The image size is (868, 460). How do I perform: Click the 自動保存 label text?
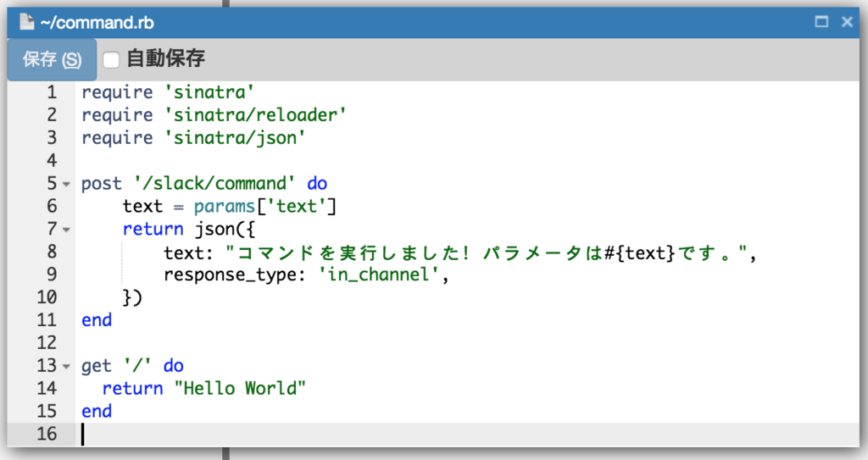pyautogui.click(x=166, y=58)
